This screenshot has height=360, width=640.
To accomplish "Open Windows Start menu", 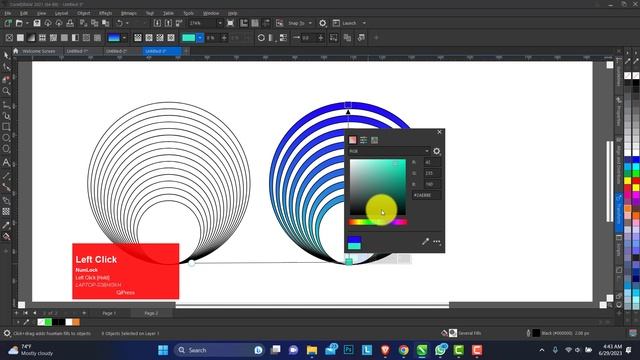I will point(163,350).
